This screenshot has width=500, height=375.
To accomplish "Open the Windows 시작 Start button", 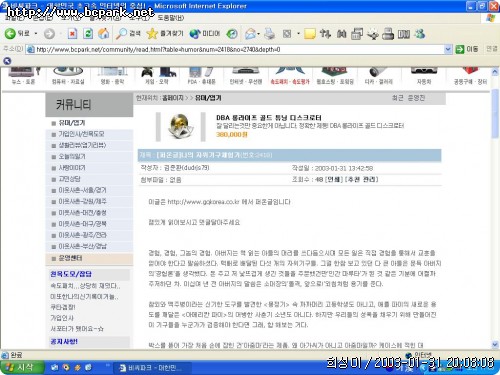I will pyautogui.click(x=22, y=367).
